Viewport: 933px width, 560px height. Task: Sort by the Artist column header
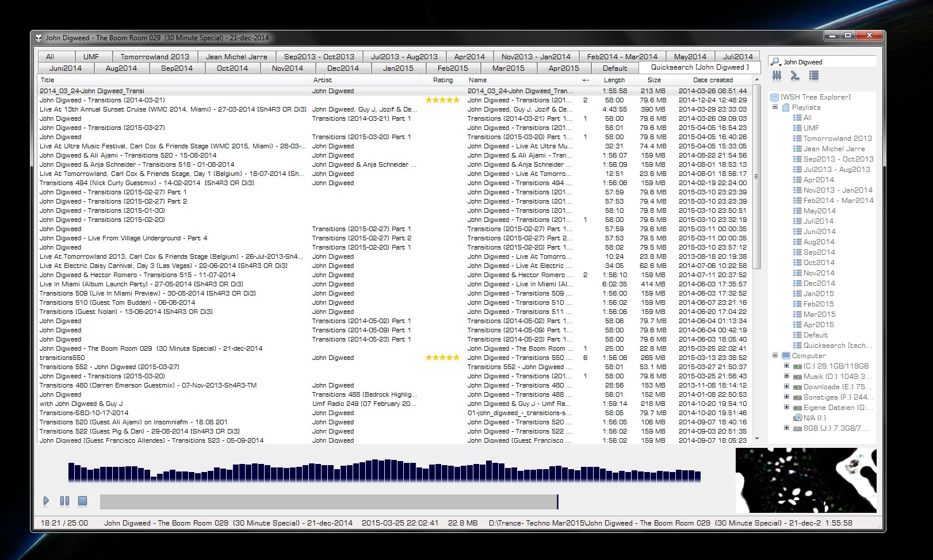point(365,80)
